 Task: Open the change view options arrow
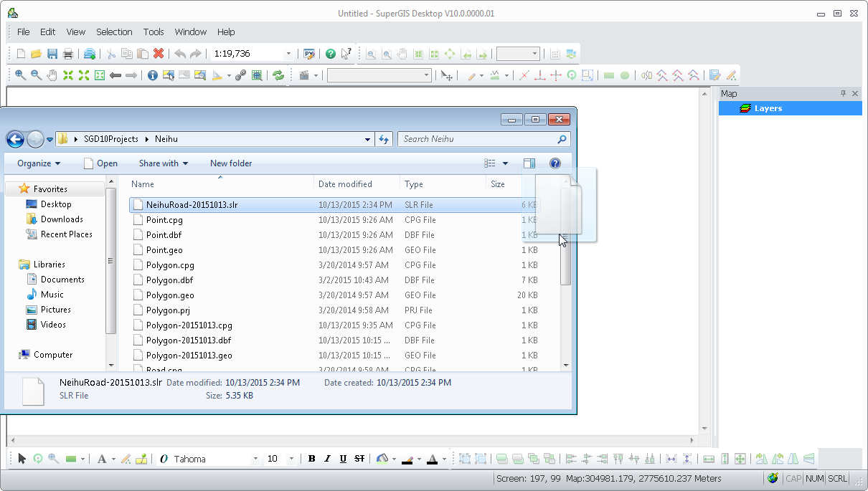(505, 163)
